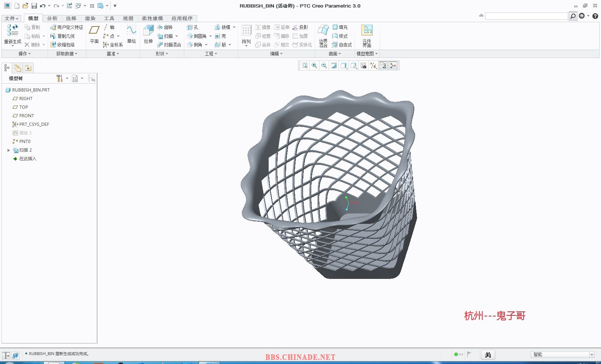Click the 壳 (Shell) tool
601x364 pixels.
[221, 36]
